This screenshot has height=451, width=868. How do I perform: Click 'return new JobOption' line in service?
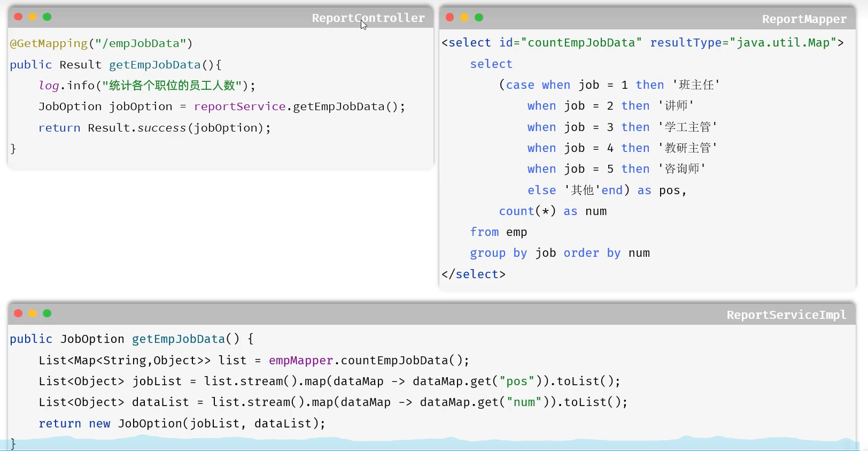point(182,424)
